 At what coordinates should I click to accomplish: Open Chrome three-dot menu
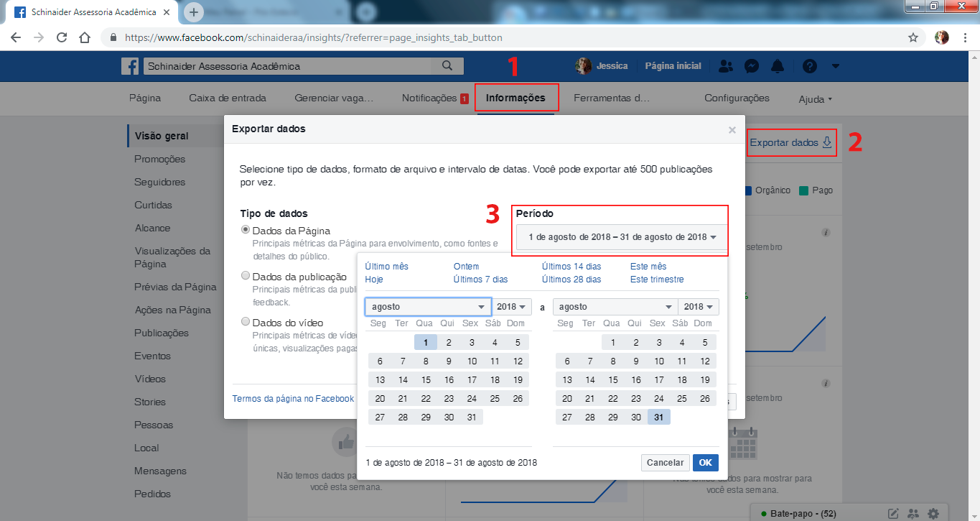coord(965,37)
